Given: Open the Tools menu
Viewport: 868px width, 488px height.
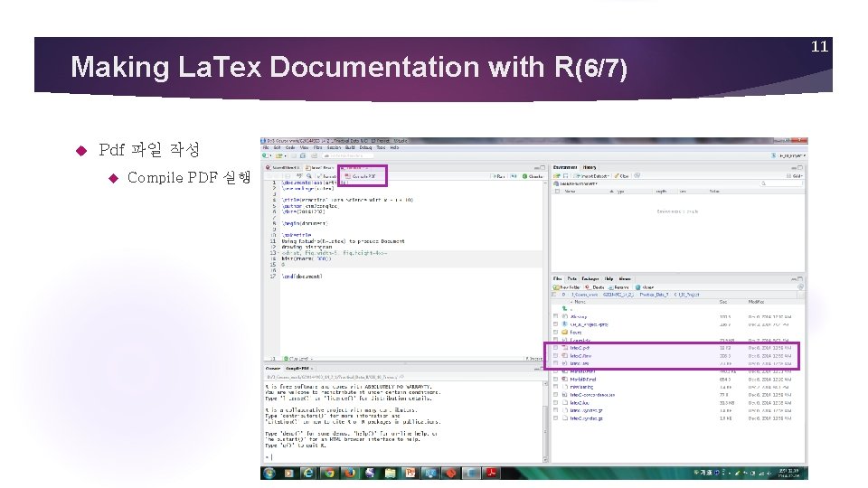Looking at the screenshot, I should coord(381,147).
